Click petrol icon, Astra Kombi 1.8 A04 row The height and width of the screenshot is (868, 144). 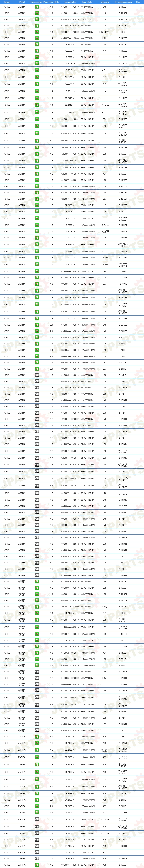click(37, 653)
